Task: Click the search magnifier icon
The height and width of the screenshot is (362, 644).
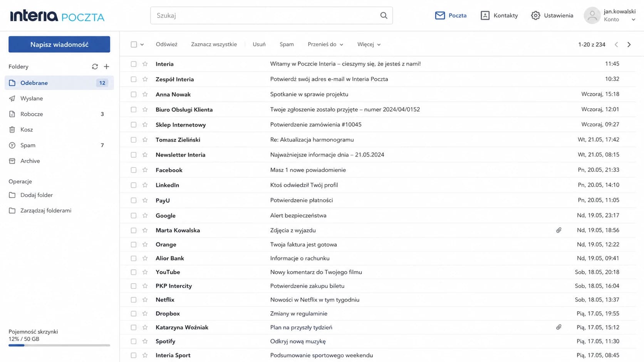Action: (384, 15)
